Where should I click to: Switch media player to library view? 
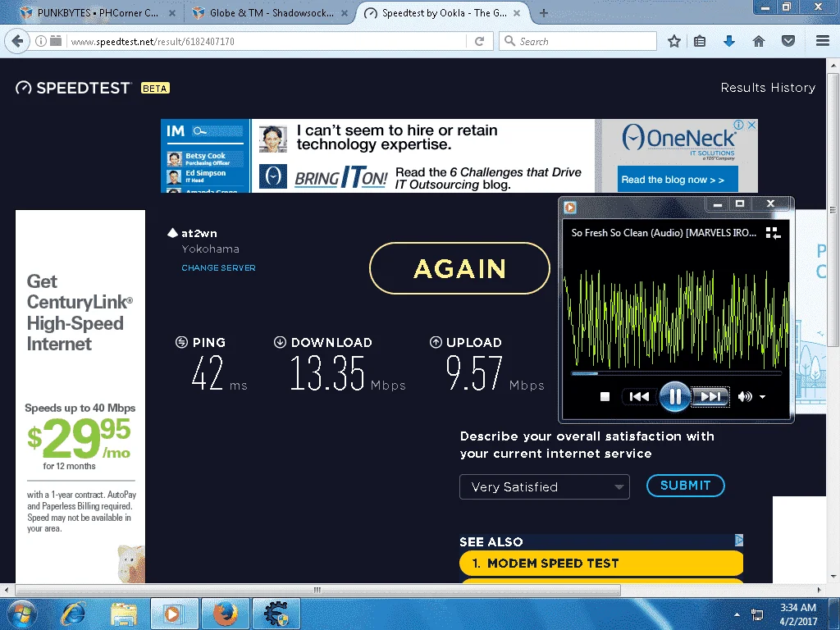tap(773, 233)
